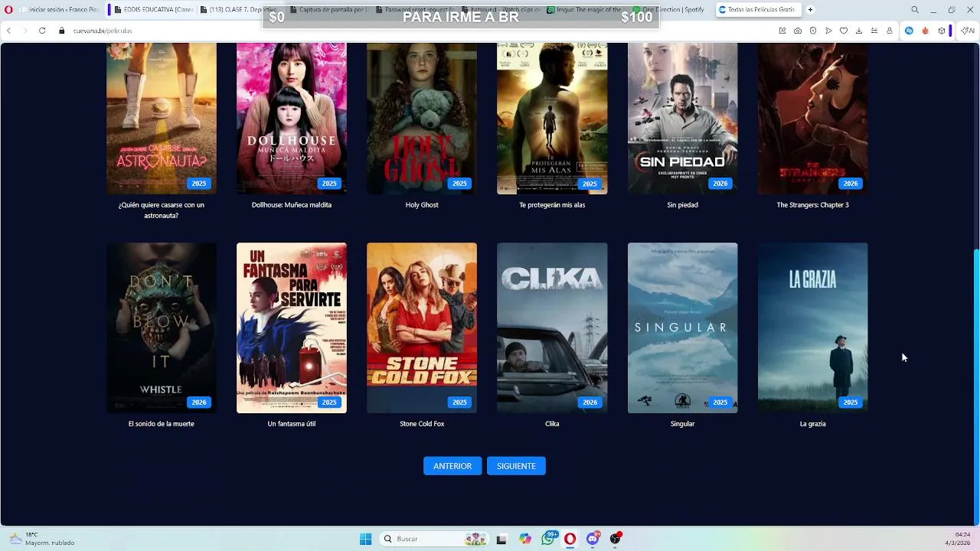Screen dimensions: 980x551
Task: Open Dollhouse: Muñeca maldita title link
Action: click(292, 205)
